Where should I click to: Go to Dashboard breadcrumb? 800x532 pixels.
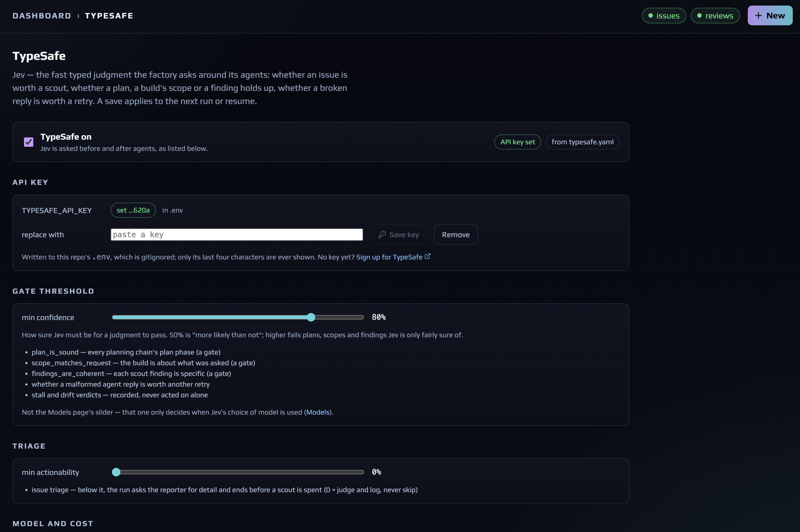[42, 16]
